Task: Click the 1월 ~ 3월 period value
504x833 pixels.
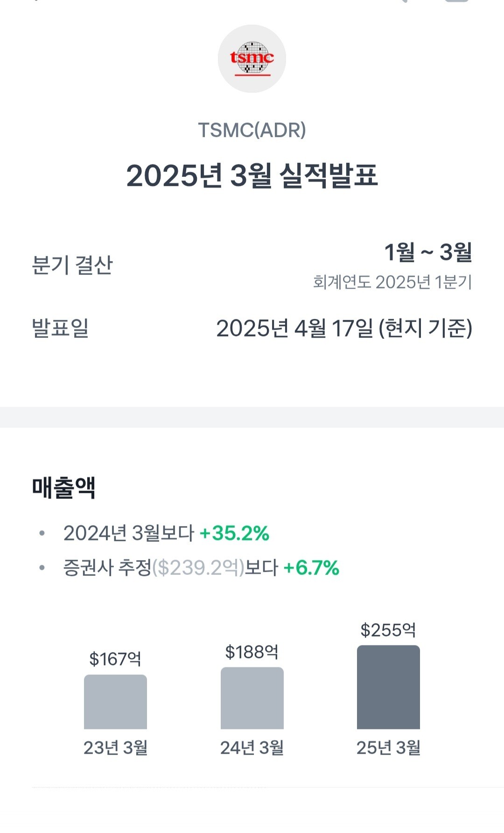Action: pos(428,252)
